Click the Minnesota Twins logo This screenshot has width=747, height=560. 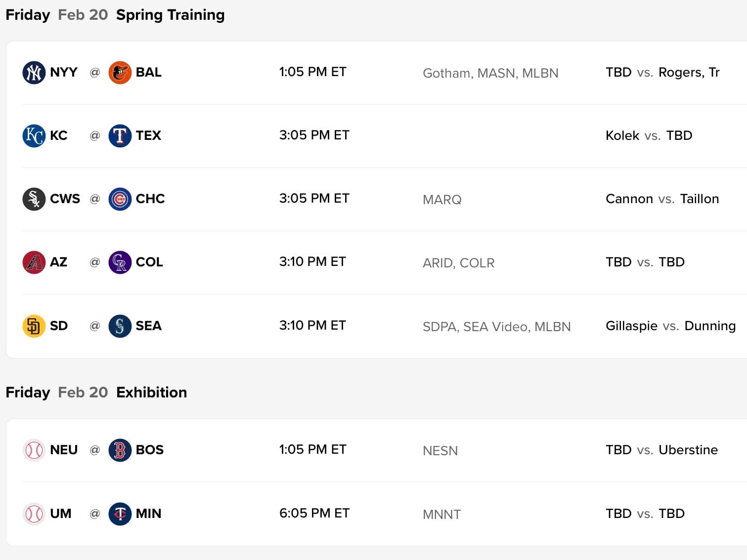pos(120,514)
